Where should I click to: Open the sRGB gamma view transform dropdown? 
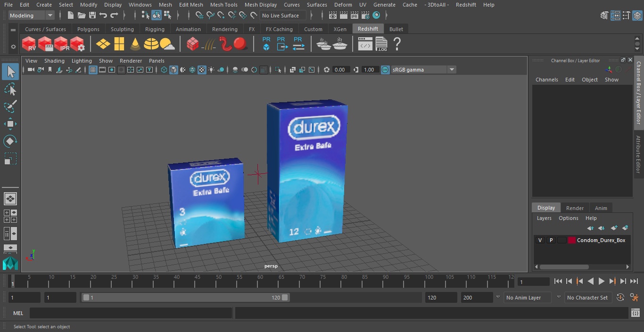424,70
